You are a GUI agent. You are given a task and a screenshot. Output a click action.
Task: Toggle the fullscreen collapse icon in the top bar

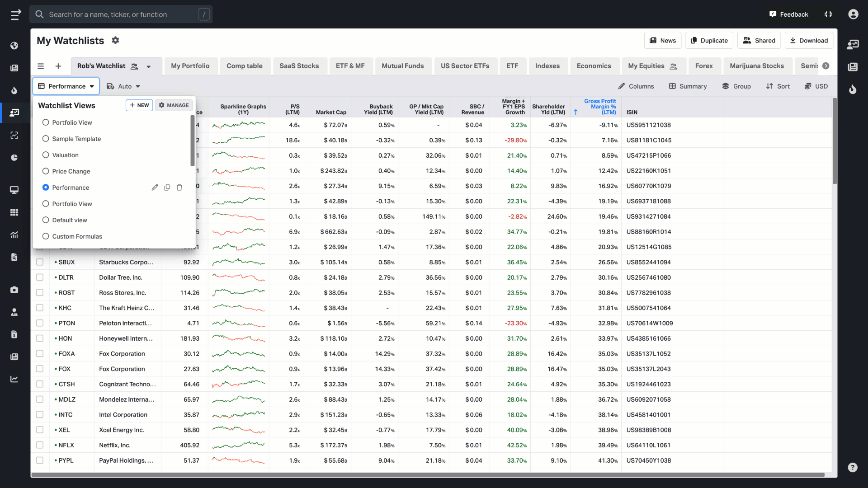[x=828, y=14]
